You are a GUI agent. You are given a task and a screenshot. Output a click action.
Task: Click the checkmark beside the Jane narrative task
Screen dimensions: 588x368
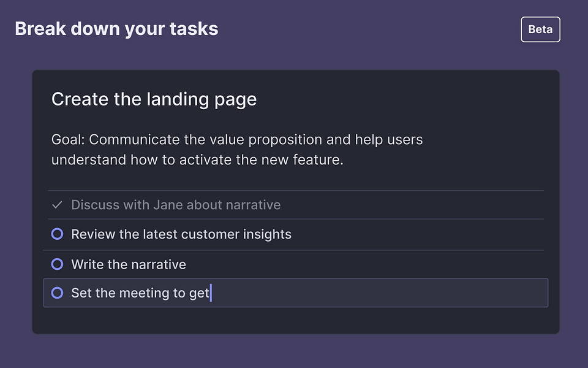pos(57,204)
